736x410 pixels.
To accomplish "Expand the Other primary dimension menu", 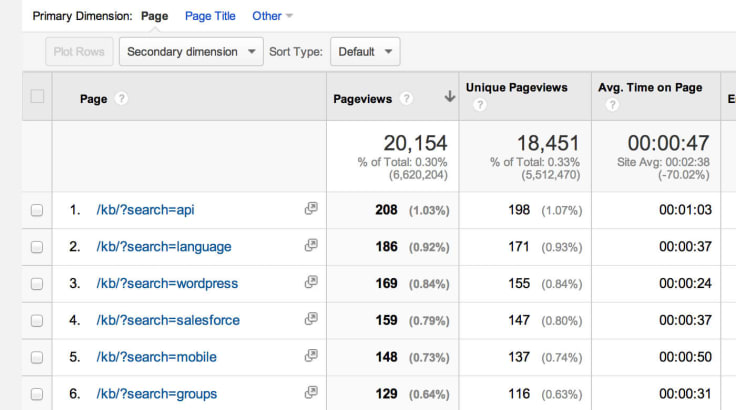I will tap(272, 16).
